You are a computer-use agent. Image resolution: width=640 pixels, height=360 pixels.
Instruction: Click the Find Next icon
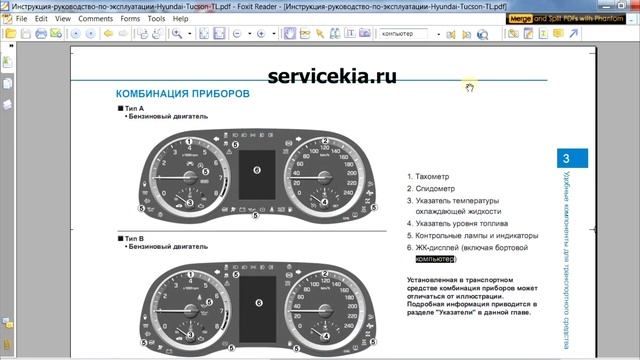466,34
